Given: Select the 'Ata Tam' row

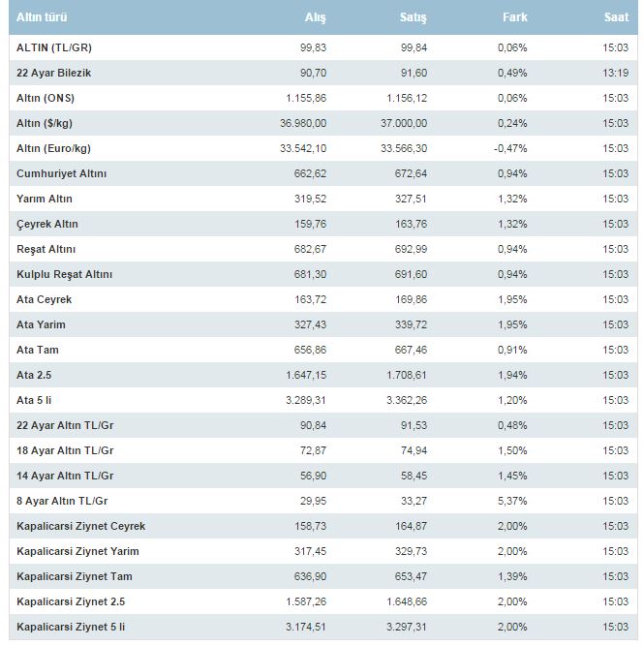Looking at the screenshot, I should coord(38,350).
